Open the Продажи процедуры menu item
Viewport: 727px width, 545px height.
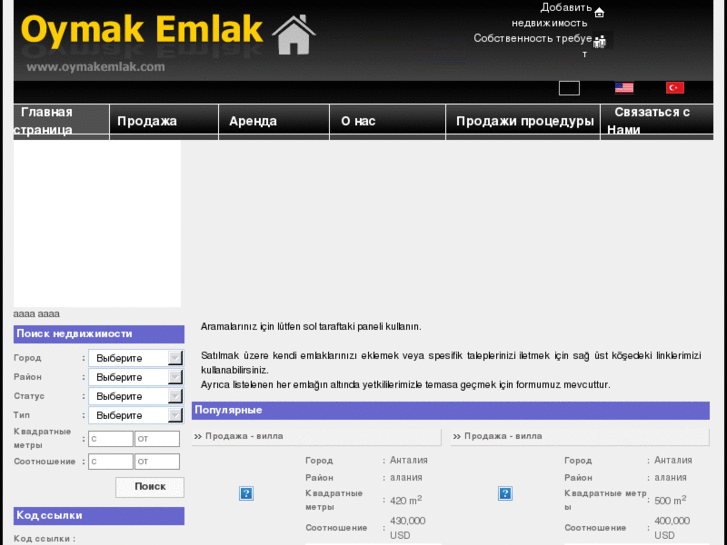523,121
